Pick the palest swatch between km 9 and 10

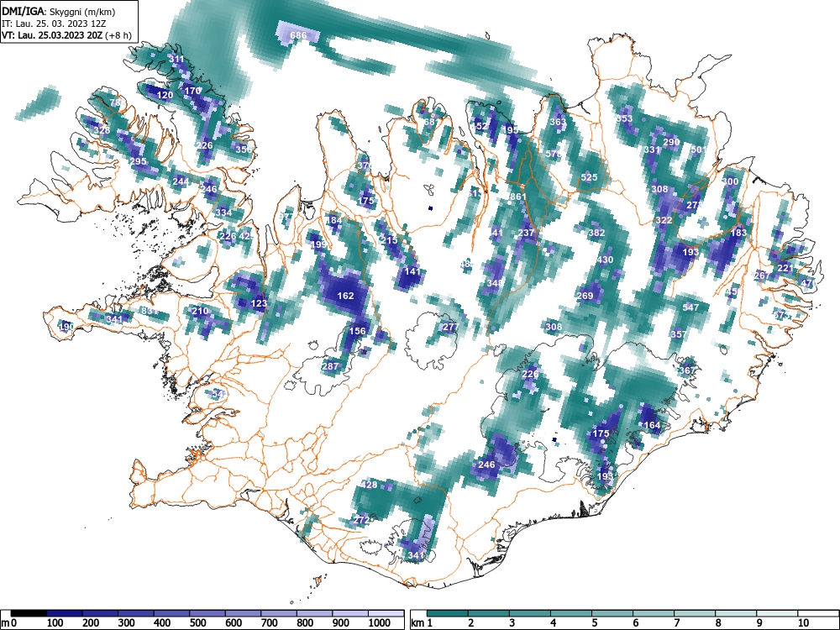point(777,613)
